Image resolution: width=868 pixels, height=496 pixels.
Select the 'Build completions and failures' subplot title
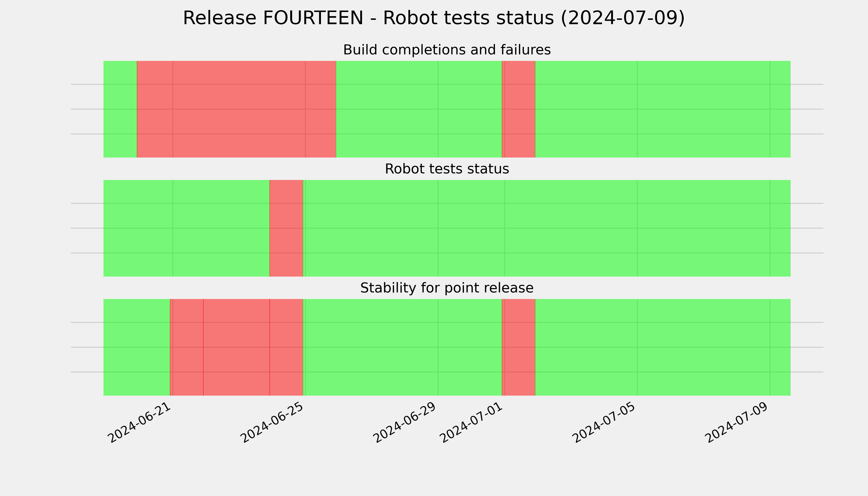tap(447, 50)
